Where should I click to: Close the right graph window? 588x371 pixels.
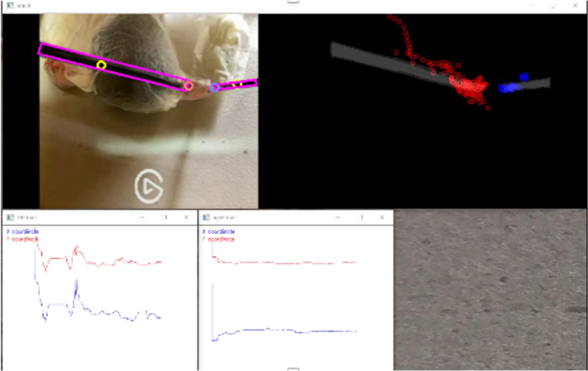click(382, 217)
